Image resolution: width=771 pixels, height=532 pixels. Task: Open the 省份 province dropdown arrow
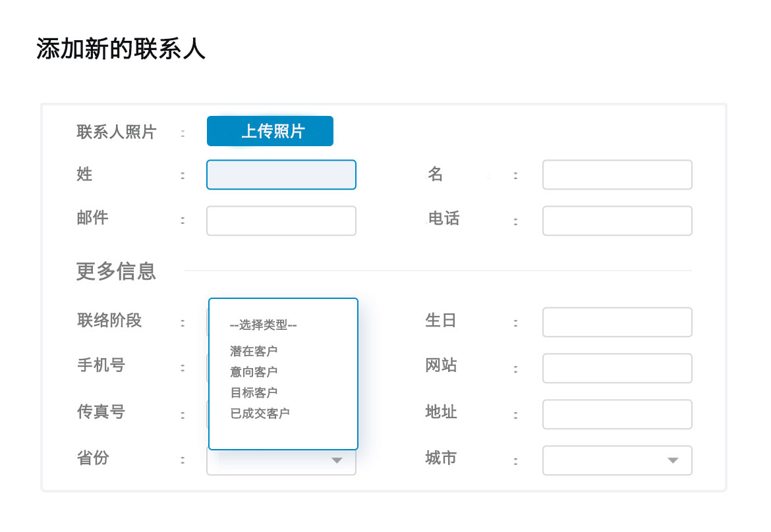coord(337,461)
